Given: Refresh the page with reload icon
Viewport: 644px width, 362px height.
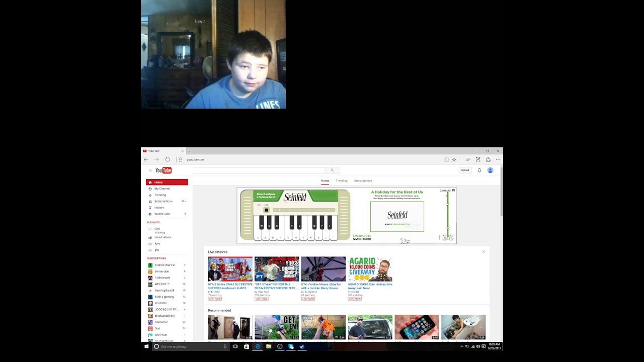Looking at the screenshot, I should [x=168, y=159].
